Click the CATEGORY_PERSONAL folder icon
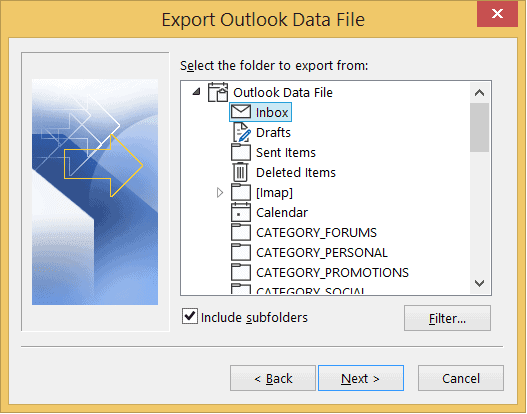The height and width of the screenshot is (414, 527). tap(241, 252)
